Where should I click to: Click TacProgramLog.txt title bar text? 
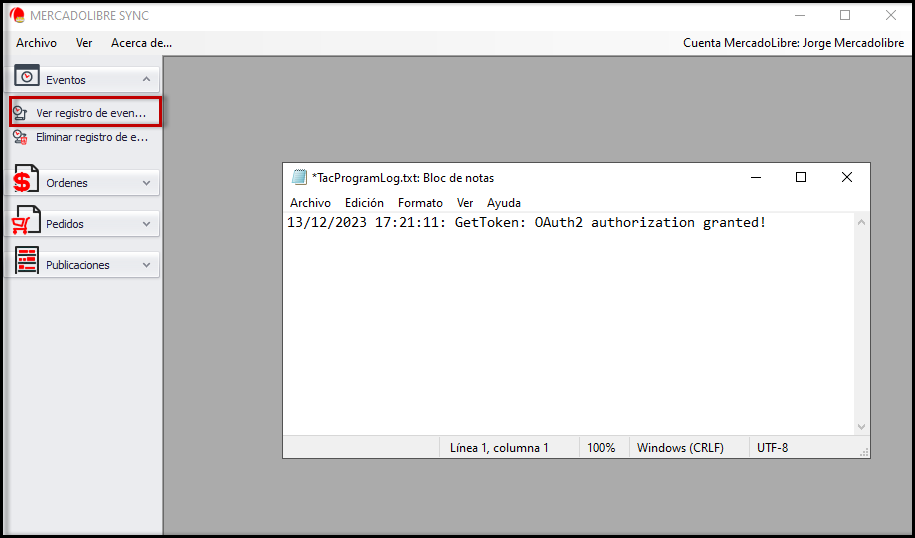pos(403,177)
